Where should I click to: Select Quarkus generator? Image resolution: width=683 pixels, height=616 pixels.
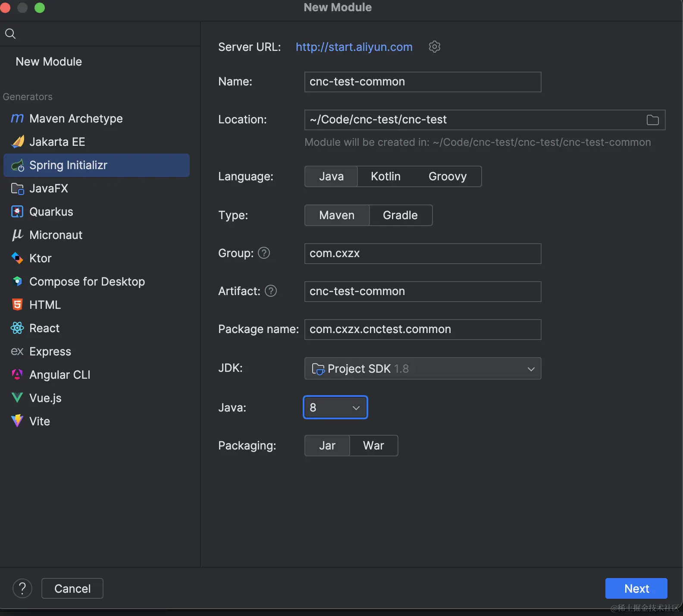[97, 212]
